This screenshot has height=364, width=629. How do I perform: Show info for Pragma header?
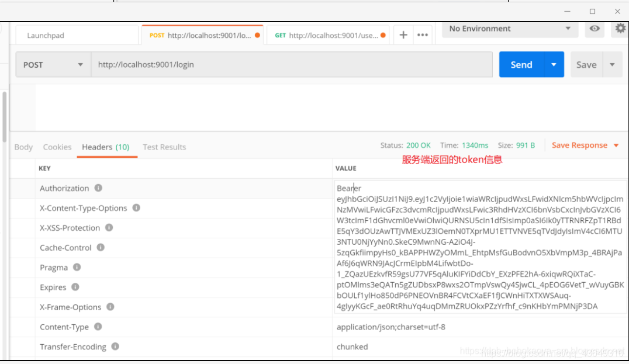tap(77, 267)
